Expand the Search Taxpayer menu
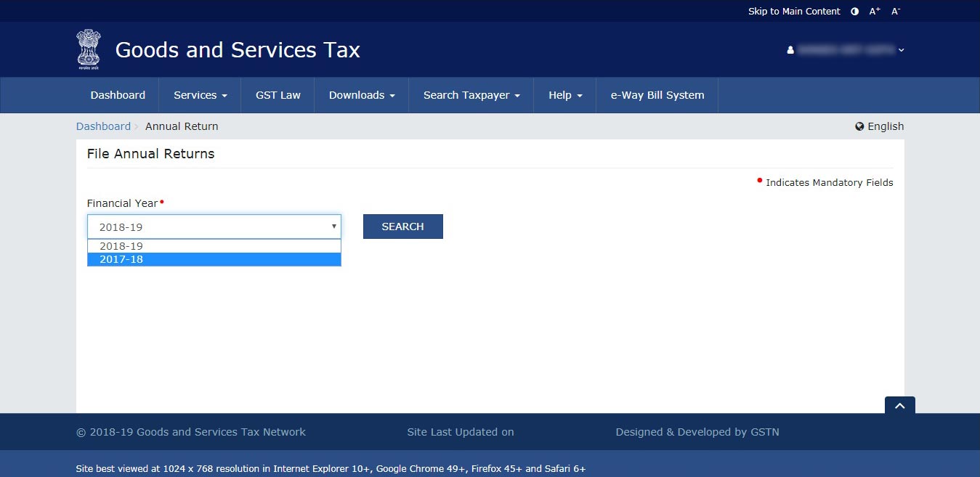Image resolution: width=980 pixels, height=477 pixels. click(x=471, y=95)
